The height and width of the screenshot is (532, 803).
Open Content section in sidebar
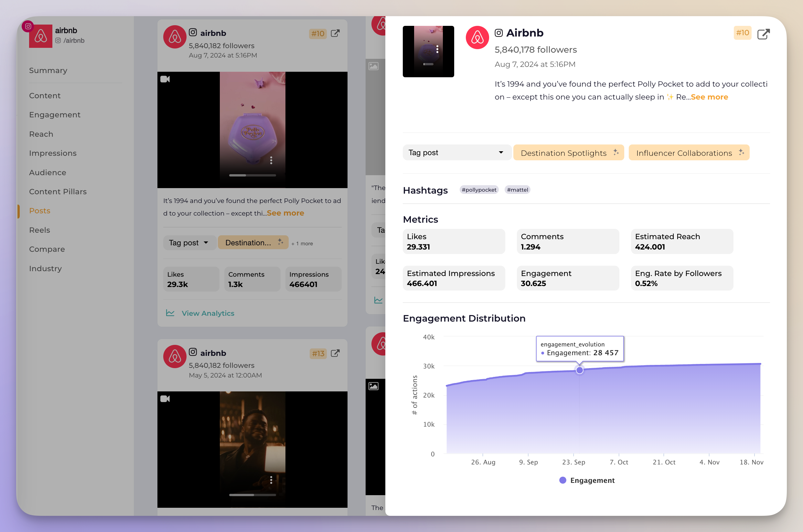point(45,96)
